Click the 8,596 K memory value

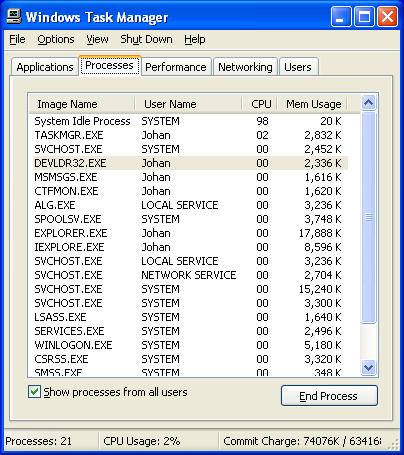323,247
